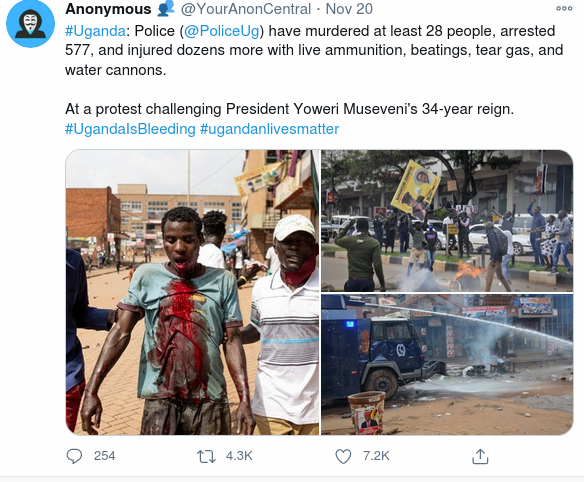Open the protesters with yellow poster photo
Image resolution: width=584 pixels, height=482 pixels.
447,221
